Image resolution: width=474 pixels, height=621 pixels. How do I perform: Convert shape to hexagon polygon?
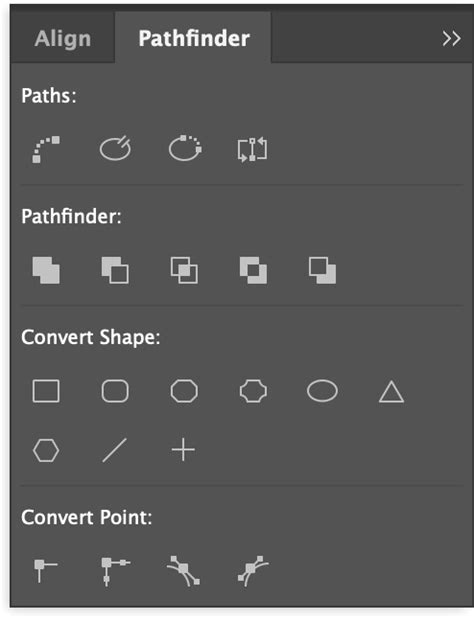46,450
